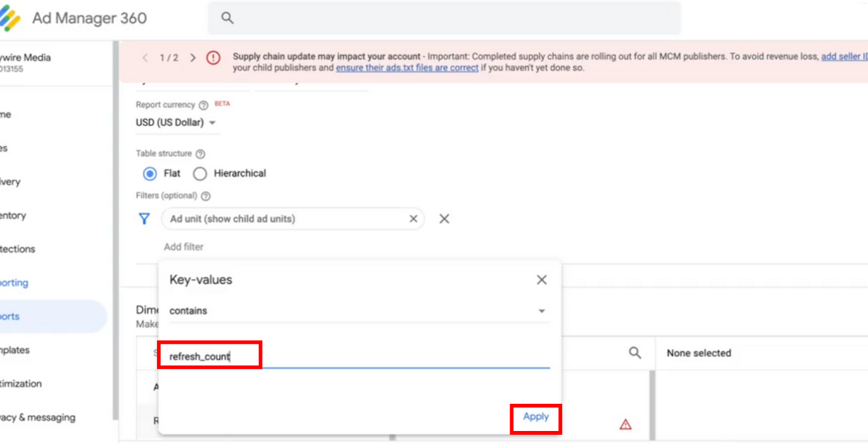Click the Apply button in Key-values
The image size is (868, 443).
click(536, 417)
